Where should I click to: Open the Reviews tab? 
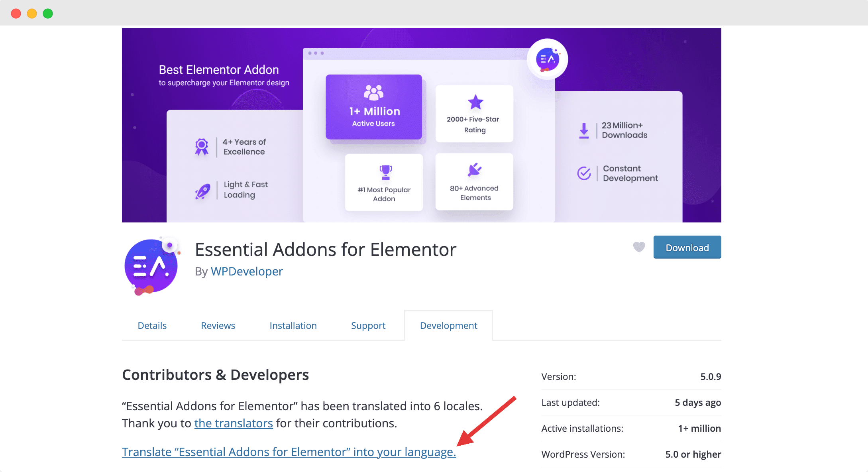point(218,326)
